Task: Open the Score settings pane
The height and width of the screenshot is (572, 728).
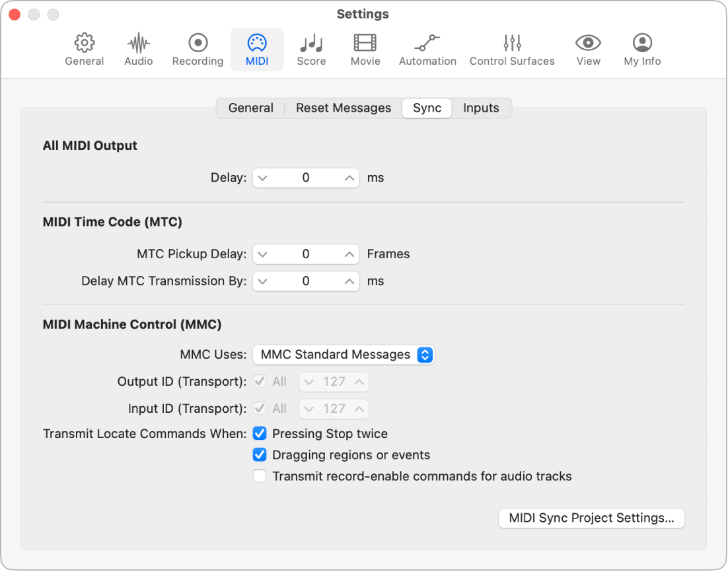Action: coord(311,48)
